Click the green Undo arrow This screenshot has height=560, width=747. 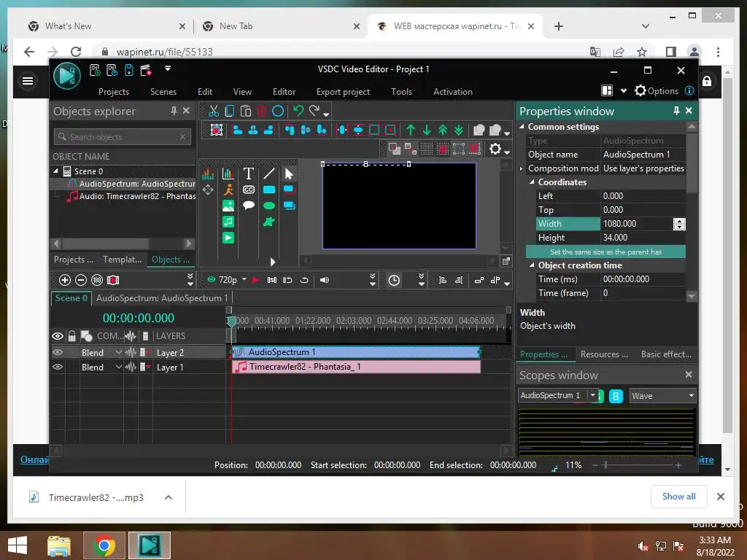tap(298, 111)
